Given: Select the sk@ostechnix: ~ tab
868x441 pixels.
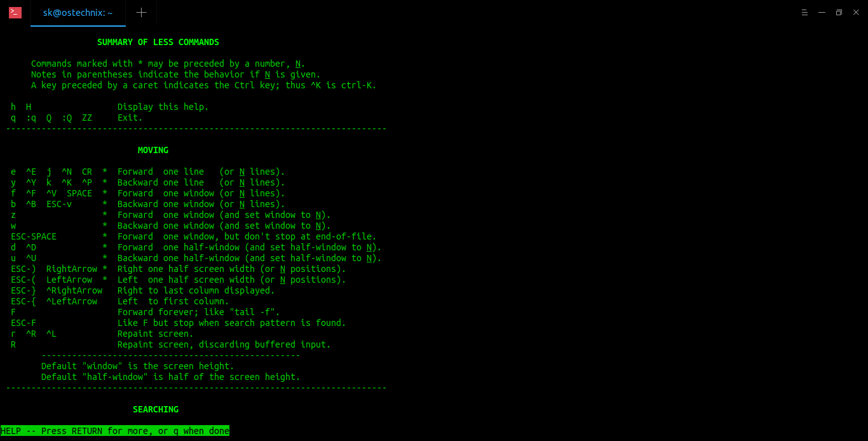Looking at the screenshot, I should [78, 12].
